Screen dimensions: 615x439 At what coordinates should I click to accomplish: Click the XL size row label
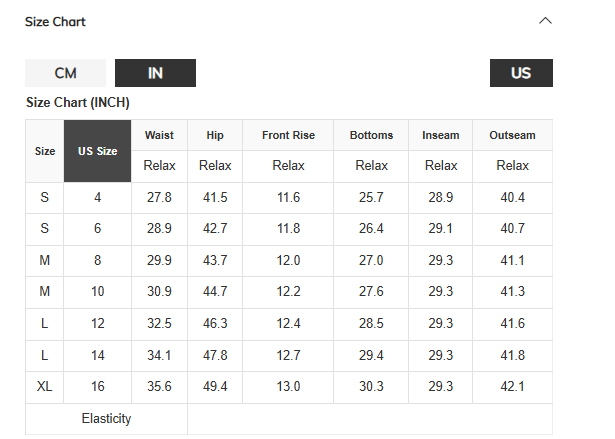[45, 387]
